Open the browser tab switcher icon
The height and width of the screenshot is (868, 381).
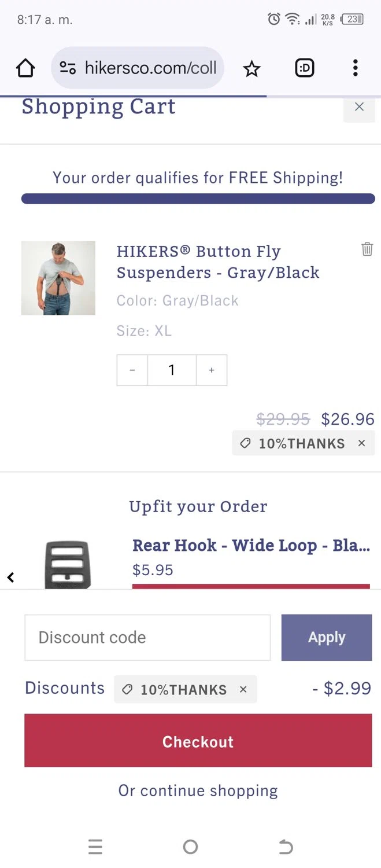(305, 68)
